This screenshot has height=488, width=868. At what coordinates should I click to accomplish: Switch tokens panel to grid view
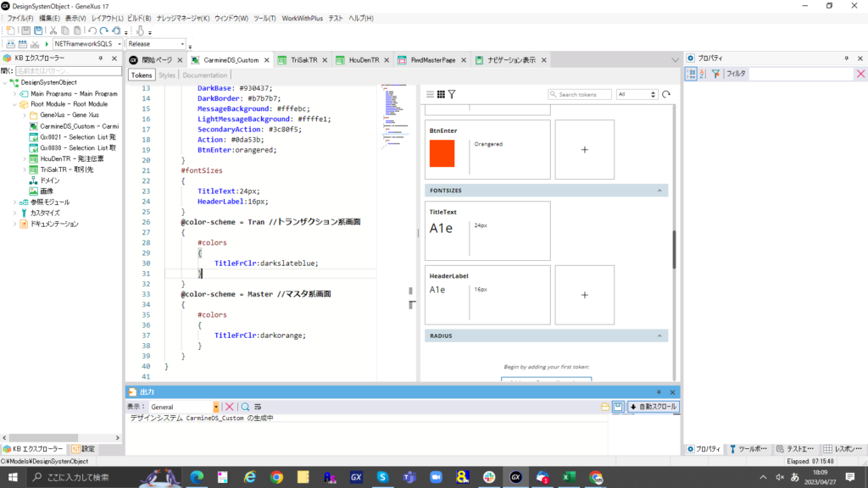(x=441, y=95)
